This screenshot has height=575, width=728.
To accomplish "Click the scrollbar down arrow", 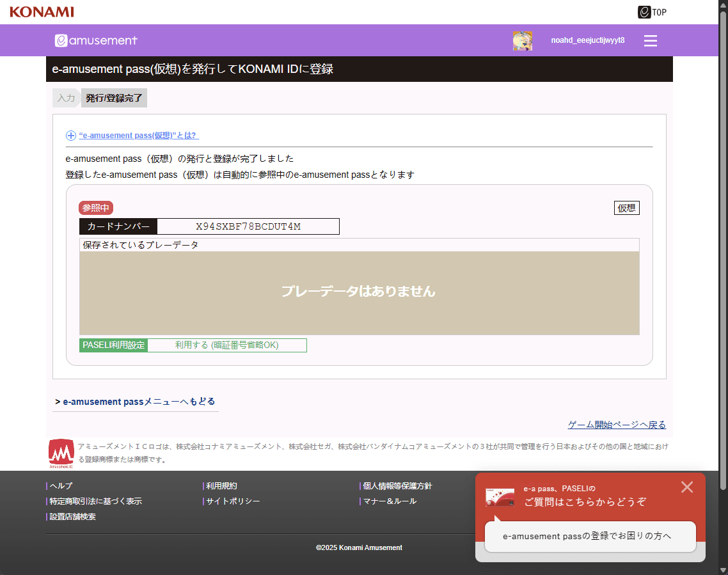I will click(723, 570).
